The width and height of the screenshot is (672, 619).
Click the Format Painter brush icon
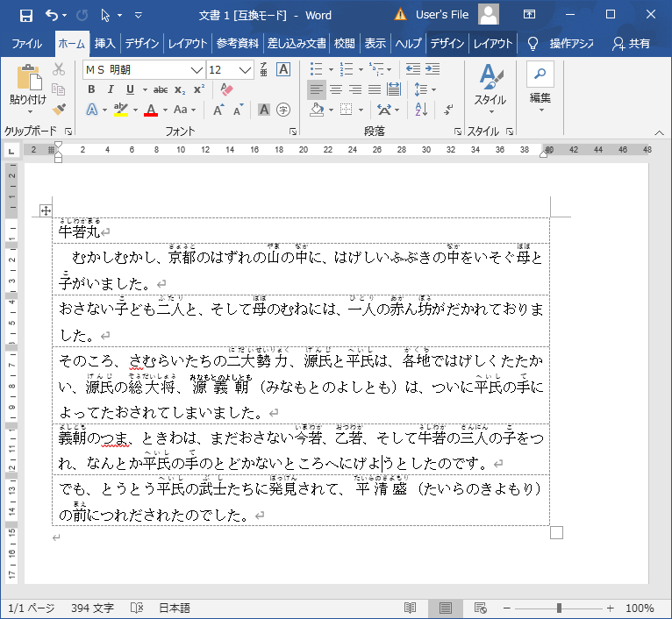click(x=59, y=110)
